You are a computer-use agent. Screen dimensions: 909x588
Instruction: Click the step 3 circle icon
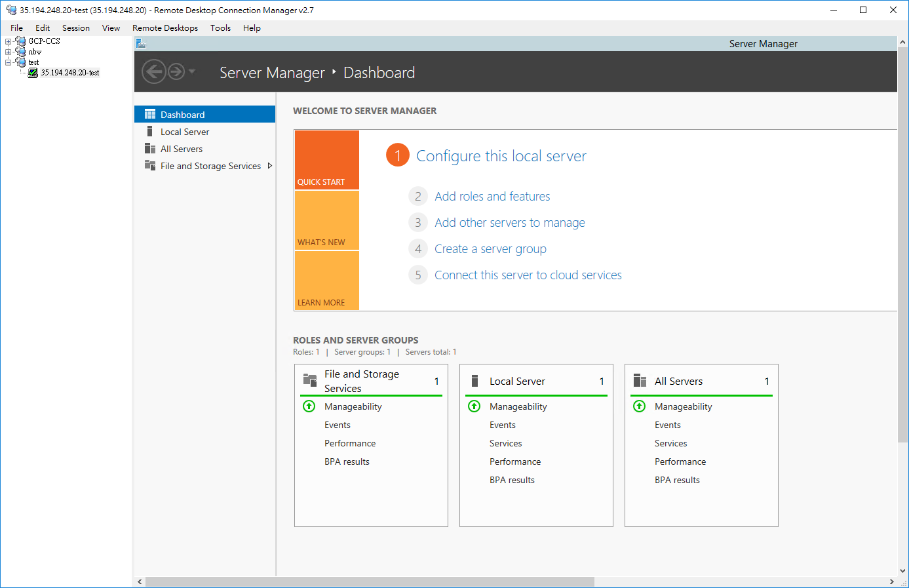(x=418, y=222)
